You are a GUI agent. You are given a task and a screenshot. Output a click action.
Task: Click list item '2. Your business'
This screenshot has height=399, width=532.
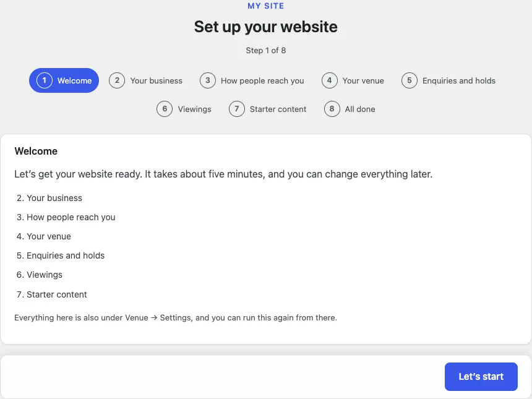[49, 198]
